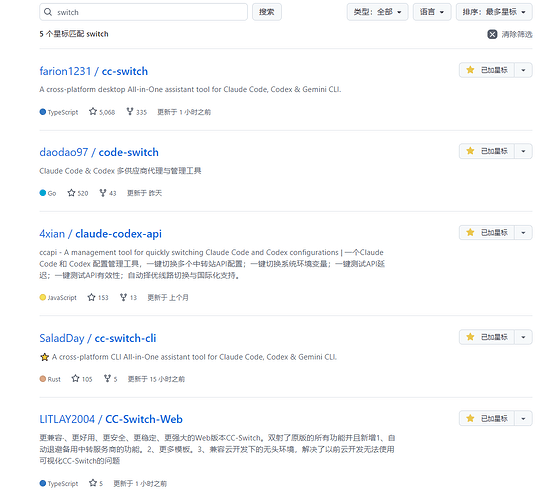Image resolution: width=558 pixels, height=499 pixels.
Task: Click the clear filter X icon
Action: [x=492, y=34]
